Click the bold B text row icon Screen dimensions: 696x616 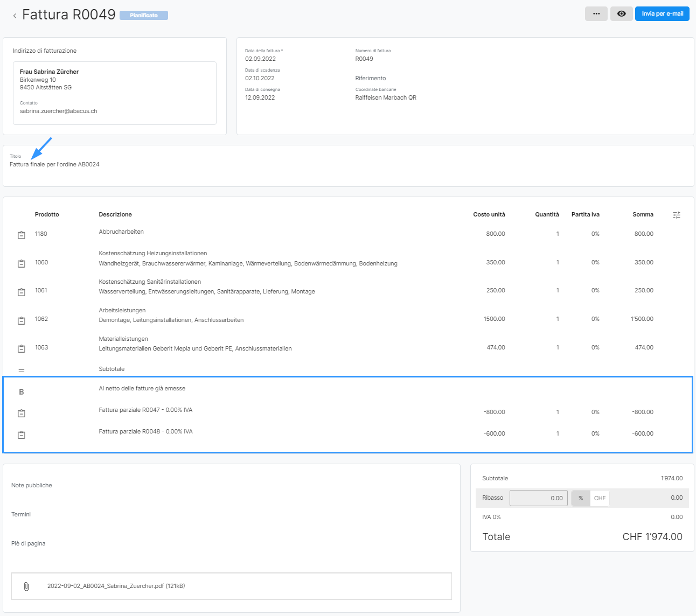22,392
